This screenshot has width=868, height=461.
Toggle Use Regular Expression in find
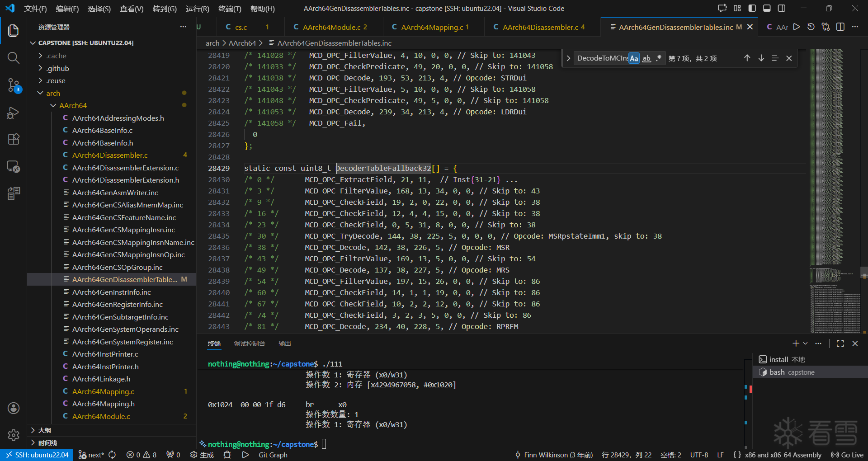(659, 58)
